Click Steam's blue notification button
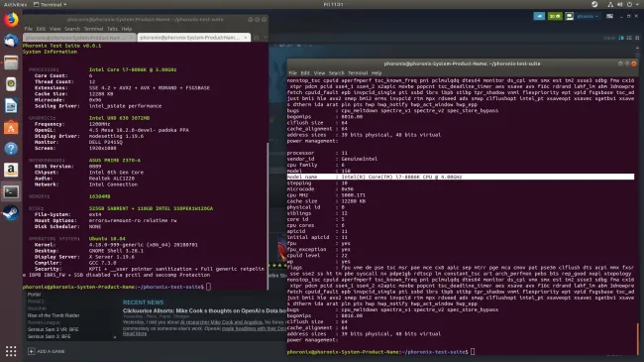 (539, 16)
